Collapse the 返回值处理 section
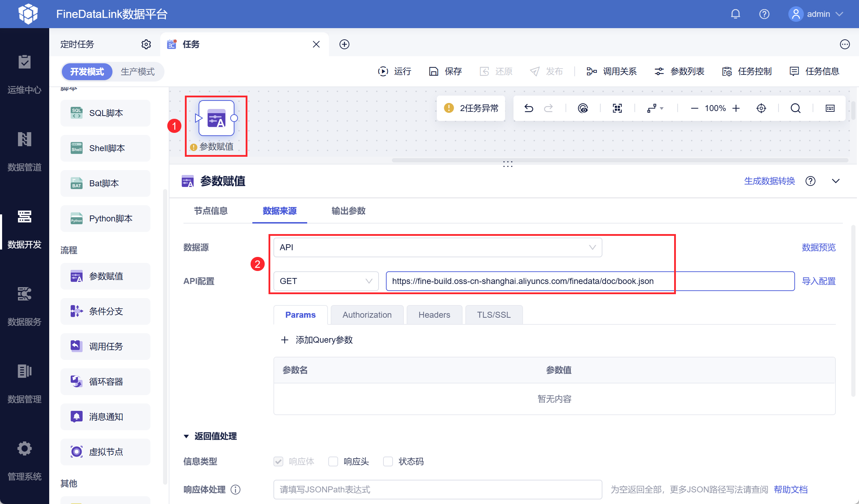Viewport: 859px width, 504px height. tap(186, 436)
